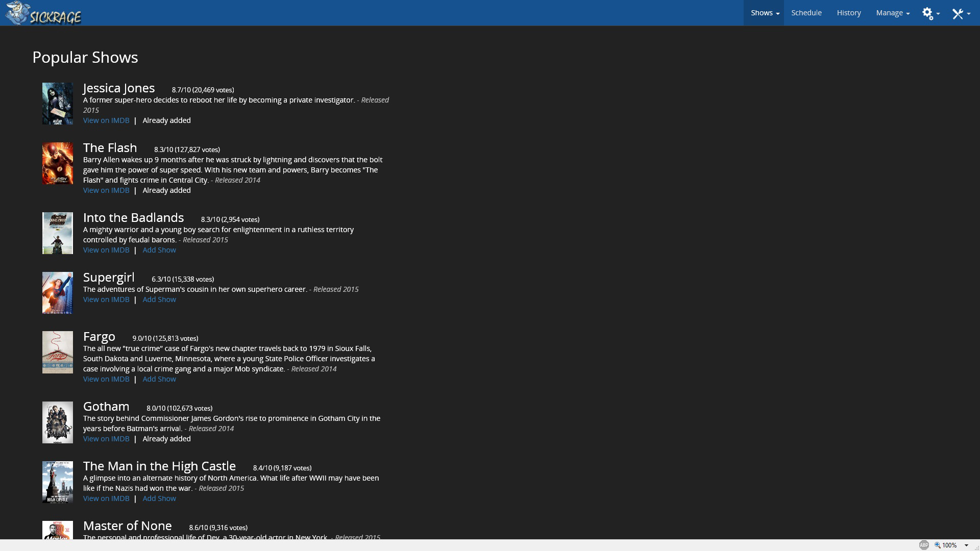
Task: Click the Master of None title
Action: tap(128, 526)
